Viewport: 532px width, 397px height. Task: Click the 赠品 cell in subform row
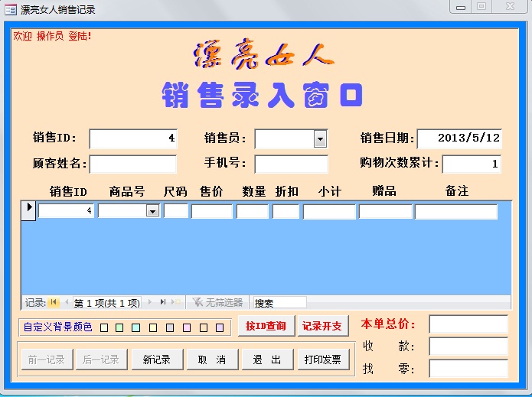[x=386, y=212]
